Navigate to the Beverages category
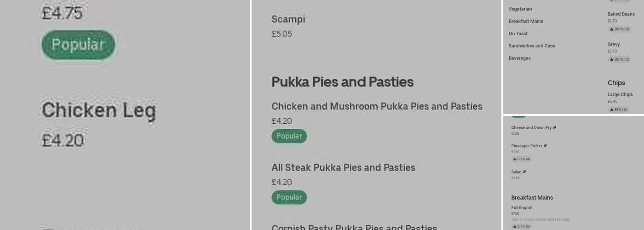The height and width of the screenshot is (230, 644). point(519,58)
